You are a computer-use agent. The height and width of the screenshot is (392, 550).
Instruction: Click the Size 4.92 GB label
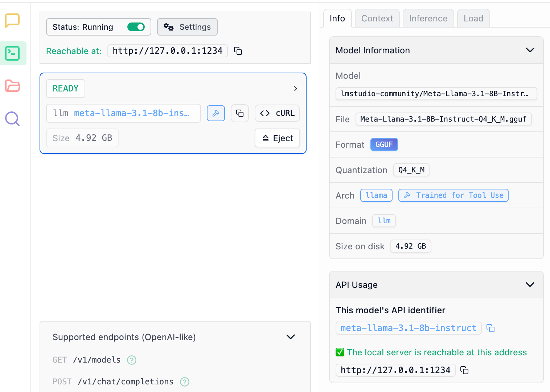(82, 138)
